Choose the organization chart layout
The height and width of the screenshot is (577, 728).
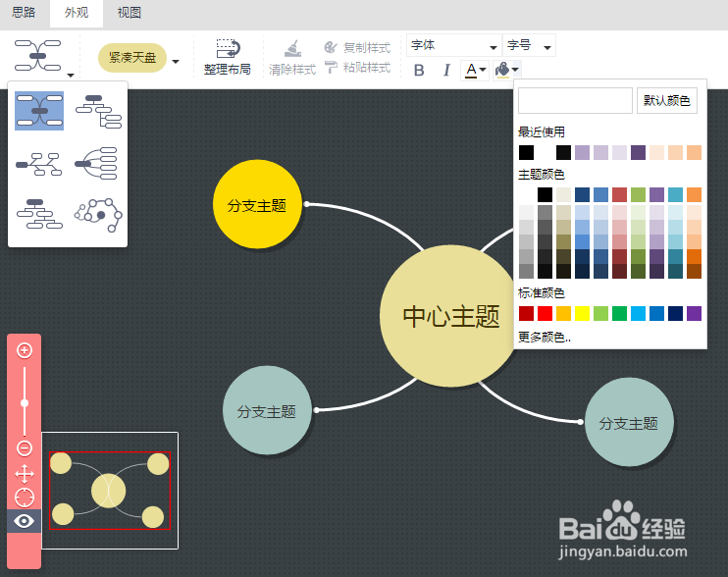point(39,214)
